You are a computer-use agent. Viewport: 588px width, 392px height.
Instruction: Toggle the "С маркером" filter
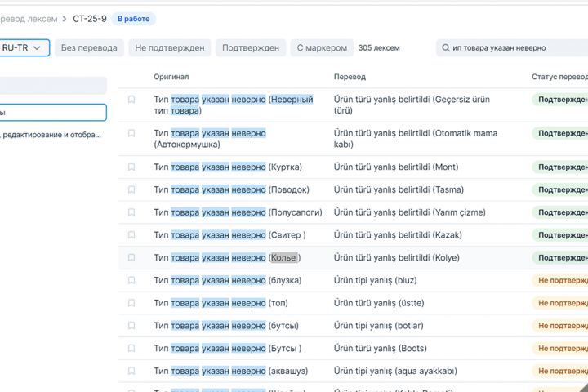click(322, 48)
